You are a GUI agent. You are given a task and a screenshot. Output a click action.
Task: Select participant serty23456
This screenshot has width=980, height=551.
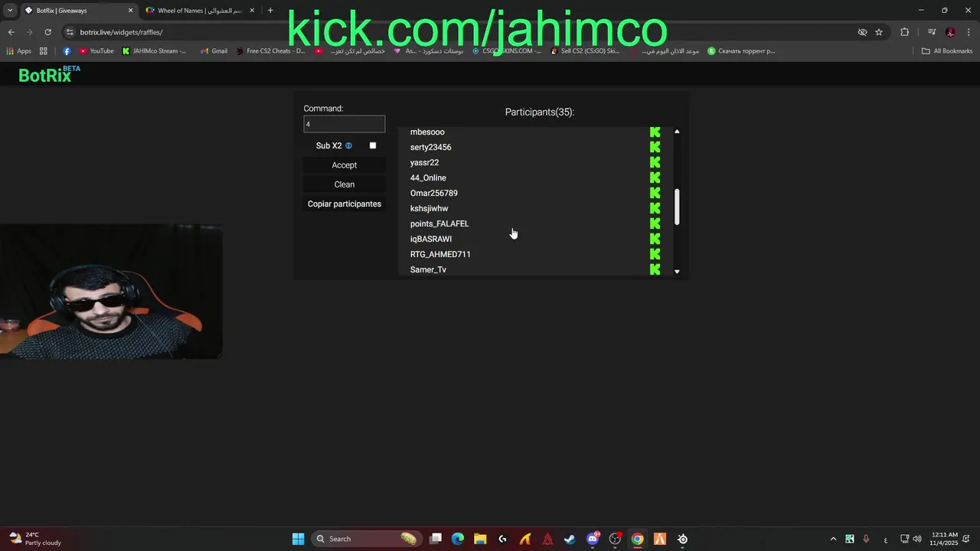click(x=431, y=147)
